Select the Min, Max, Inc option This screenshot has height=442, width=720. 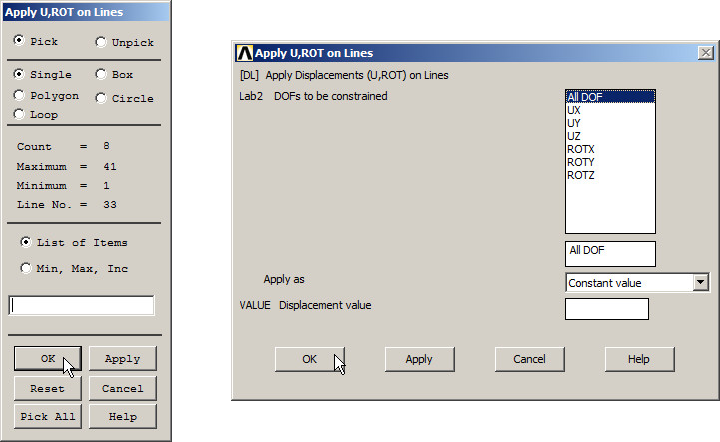coord(26,268)
